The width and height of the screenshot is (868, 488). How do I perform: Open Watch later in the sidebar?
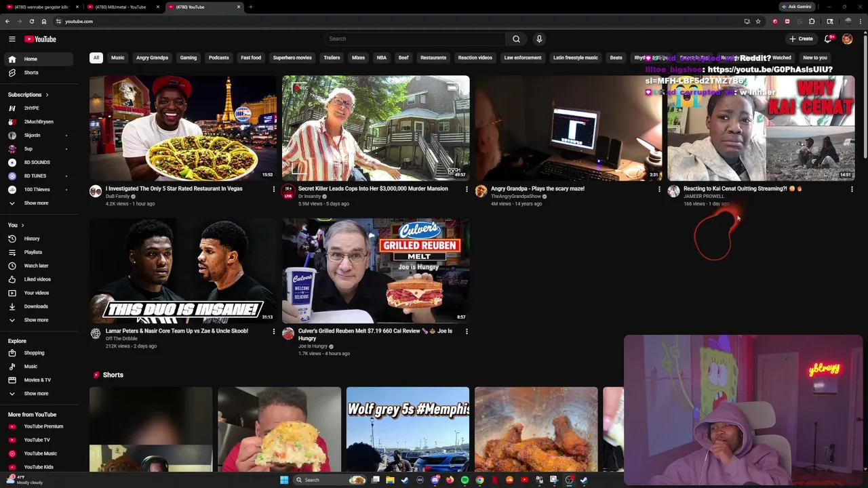click(39, 266)
